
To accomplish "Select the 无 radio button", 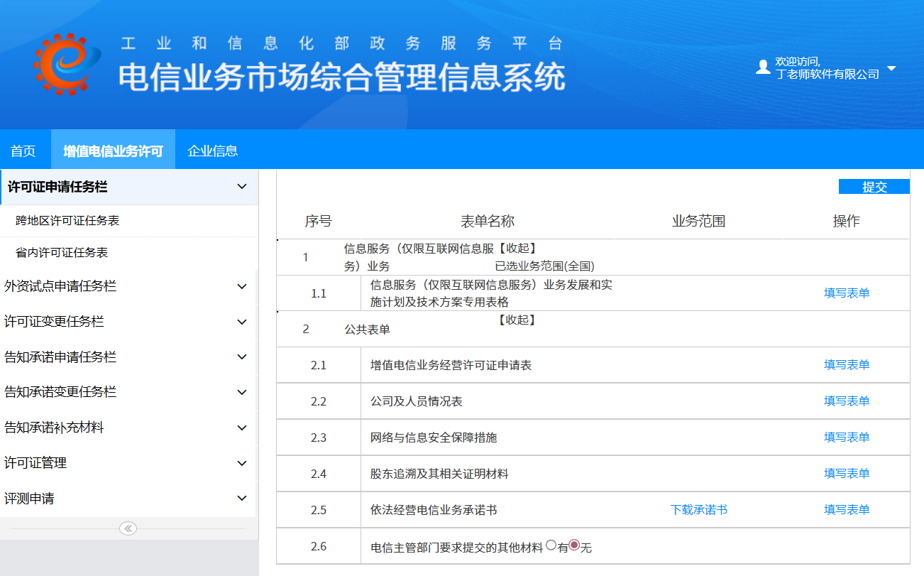I will [x=574, y=546].
